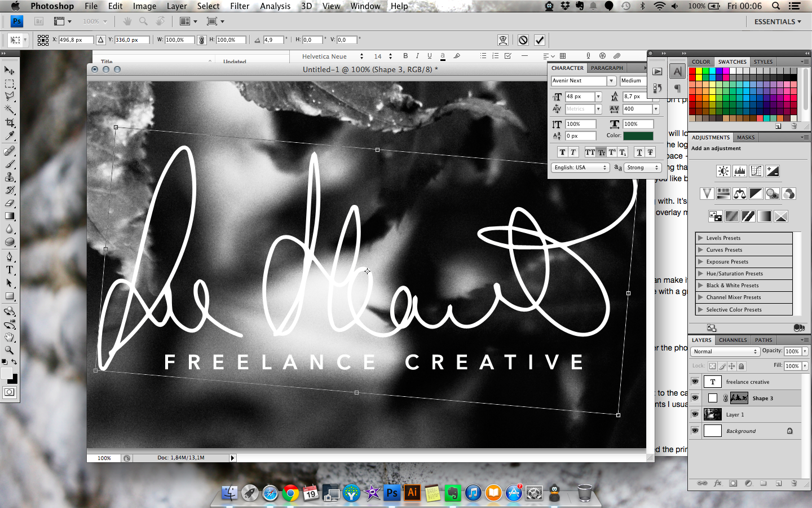
Task: Select the Move tool
Action: pyautogui.click(x=10, y=71)
